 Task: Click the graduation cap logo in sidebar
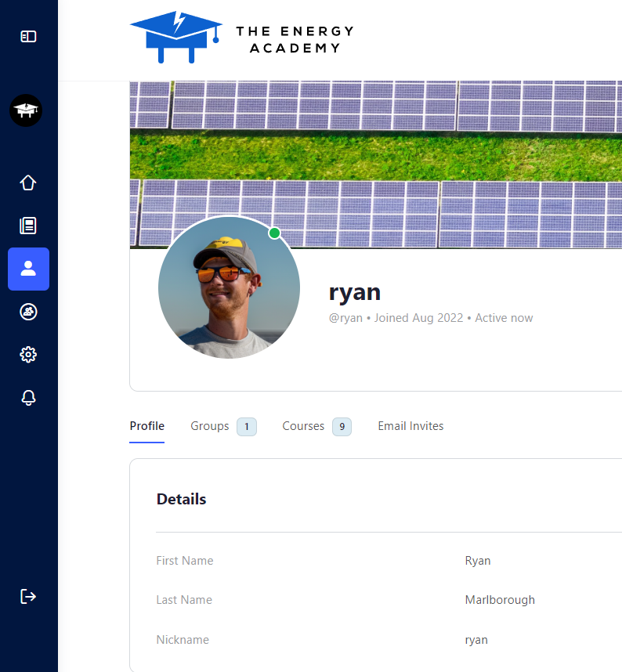(26, 110)
